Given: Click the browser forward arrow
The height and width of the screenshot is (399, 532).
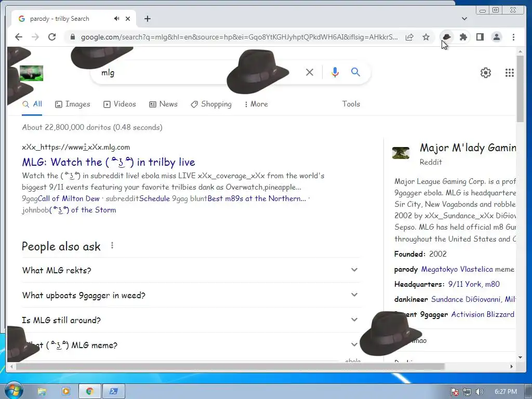Looking at the screenshot, I should pos(35,37).
